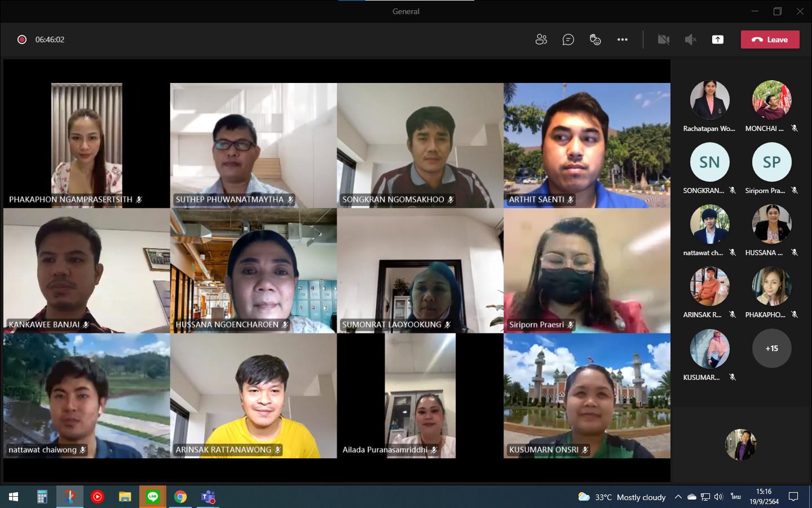Viewport: 812px width, 508px height.
Task: Click the share content tray icon
Action: [718, 40]
